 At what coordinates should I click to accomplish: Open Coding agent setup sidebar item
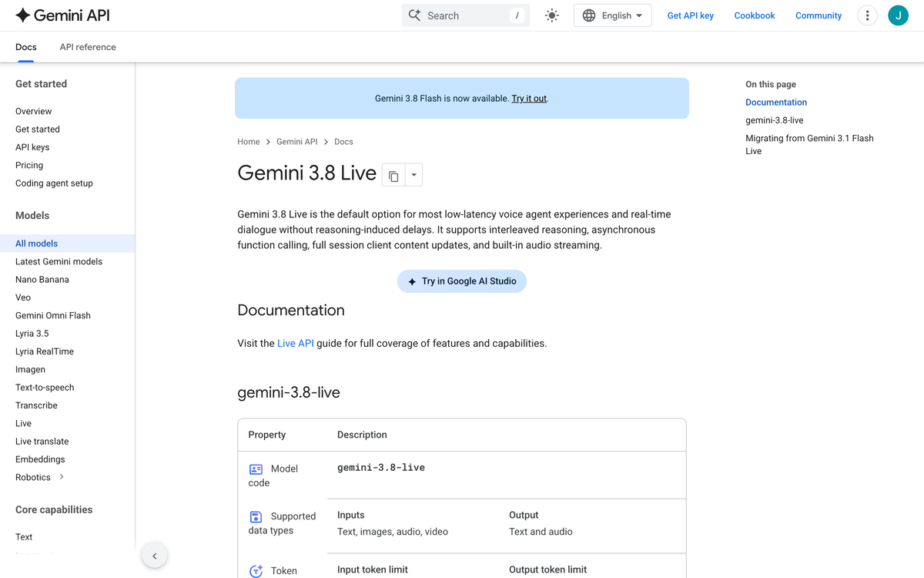[x=54, y=183]
